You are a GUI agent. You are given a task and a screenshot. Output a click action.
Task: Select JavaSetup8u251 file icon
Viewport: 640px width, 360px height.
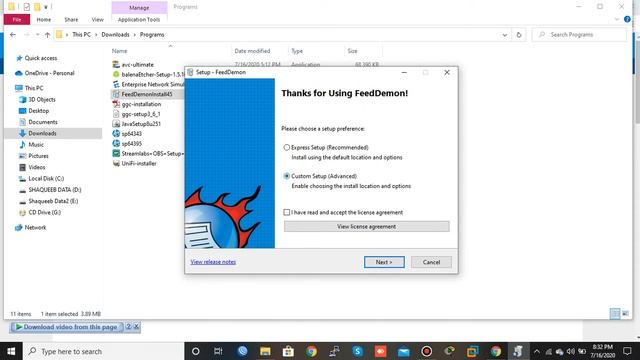(x=116, y=124)
